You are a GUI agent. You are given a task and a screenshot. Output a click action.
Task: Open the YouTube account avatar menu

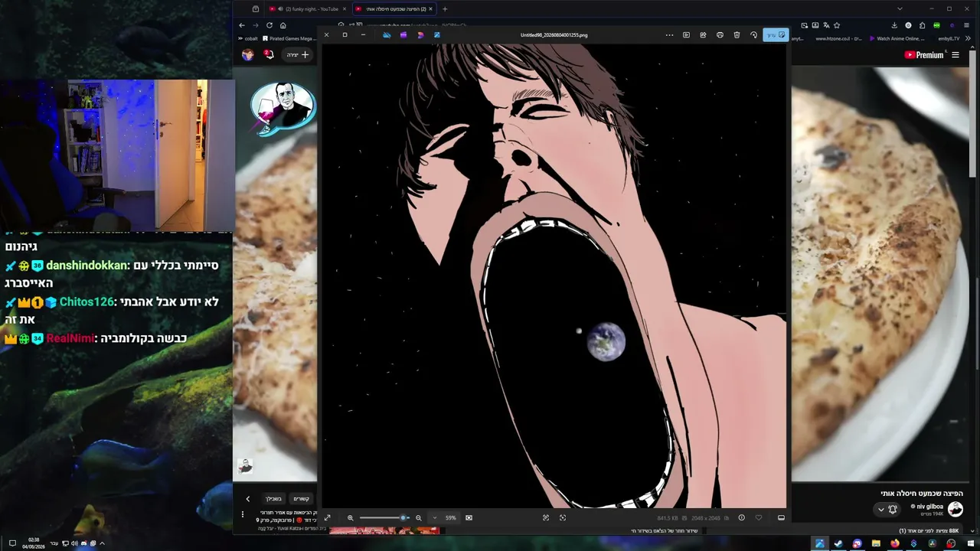coord(247,55)
